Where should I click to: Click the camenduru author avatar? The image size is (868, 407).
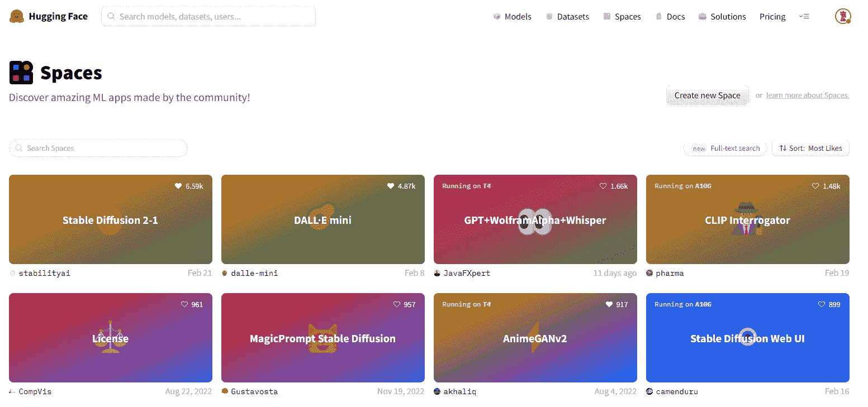point(649,391)
